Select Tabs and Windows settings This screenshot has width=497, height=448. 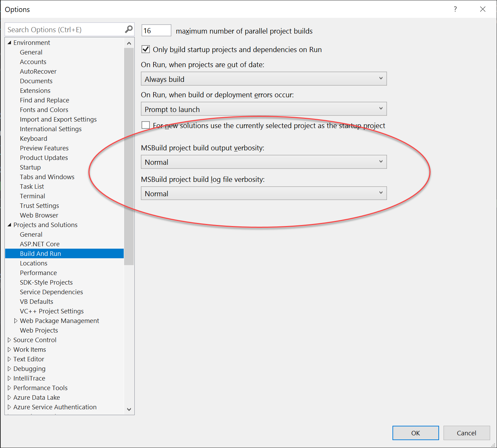click(47, 177)
